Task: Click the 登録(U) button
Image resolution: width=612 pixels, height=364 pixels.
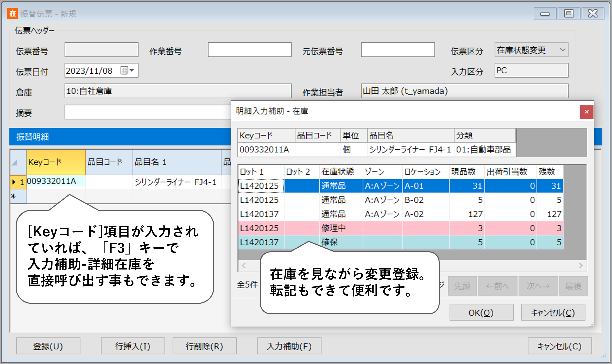Action: tap(48, 346)
